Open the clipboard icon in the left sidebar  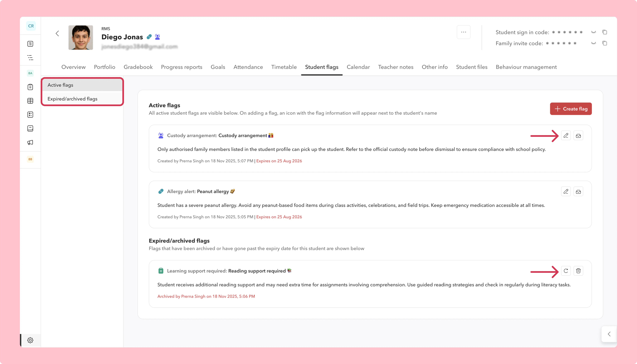point(30,87)
